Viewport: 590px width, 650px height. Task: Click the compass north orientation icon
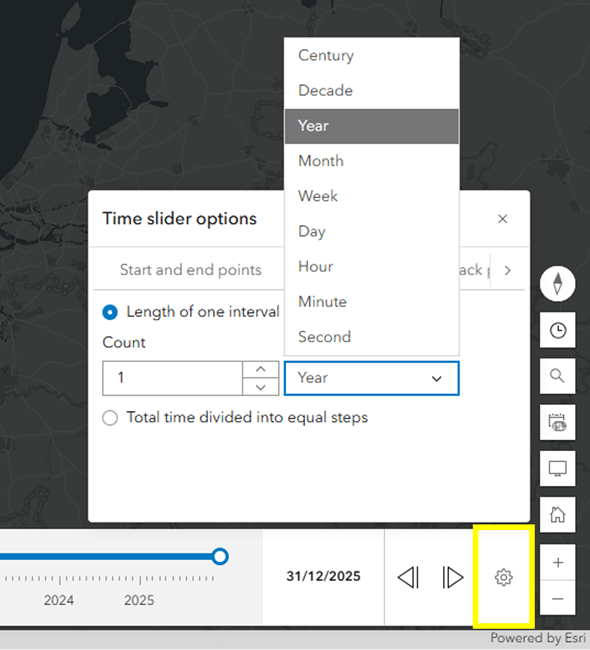click(557, 284)
